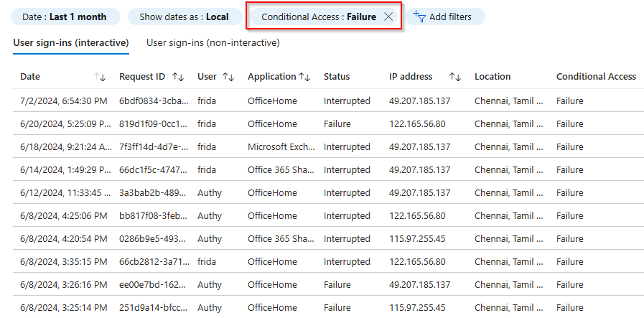Click the Location column header
Image resolution: width=644 pixels, height=318 pixels.
pos(493,77)
